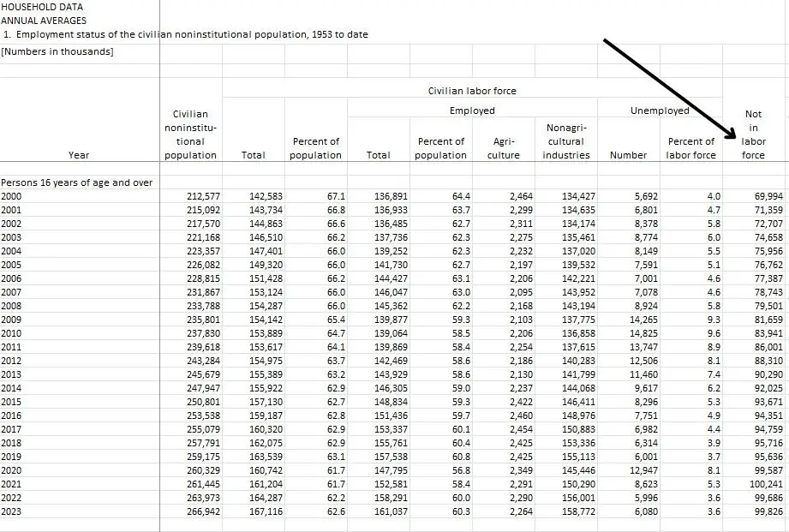Click the year 2012 row label

coord(11,361)
